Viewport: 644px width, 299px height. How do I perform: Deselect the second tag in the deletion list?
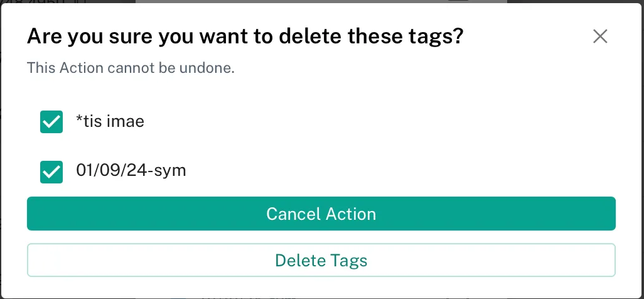51,171
